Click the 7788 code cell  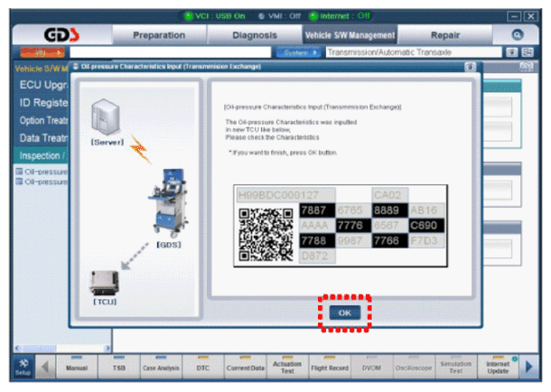(317, 240)
